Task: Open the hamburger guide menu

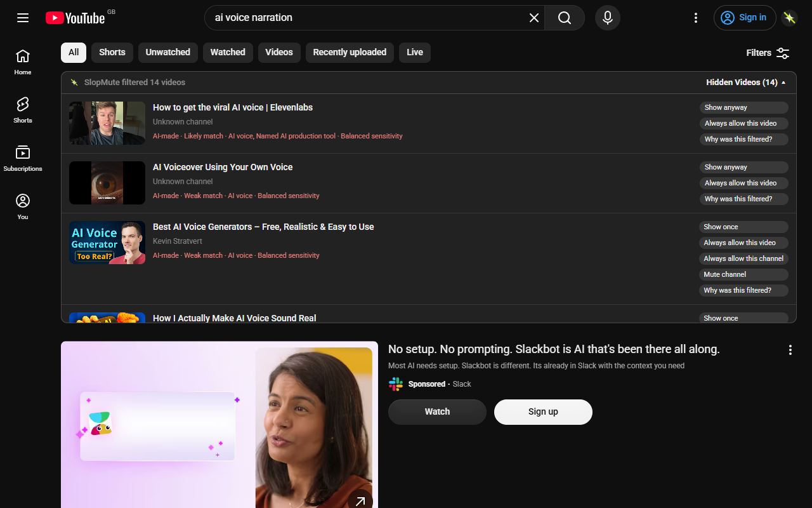Action: (23, 18)
